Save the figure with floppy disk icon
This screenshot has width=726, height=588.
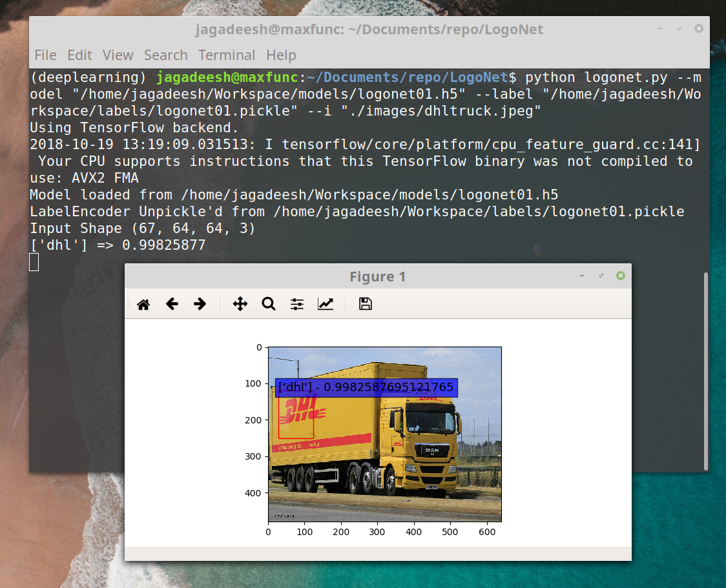tap(366, 304)
